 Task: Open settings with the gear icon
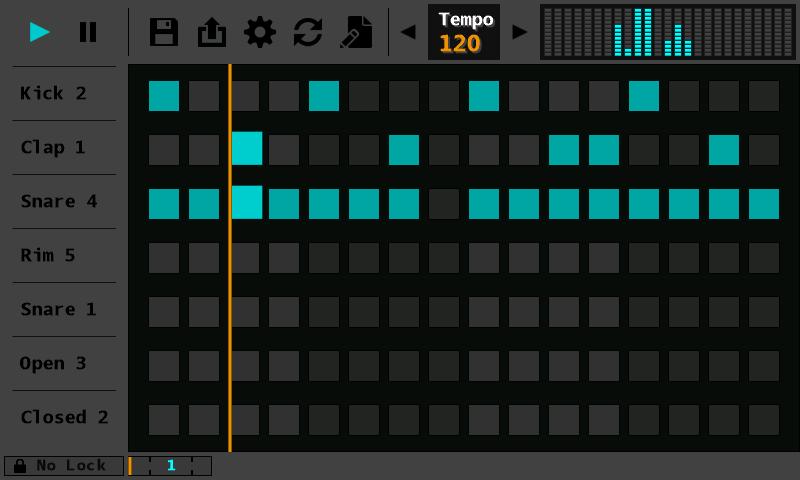pos(260,32)
